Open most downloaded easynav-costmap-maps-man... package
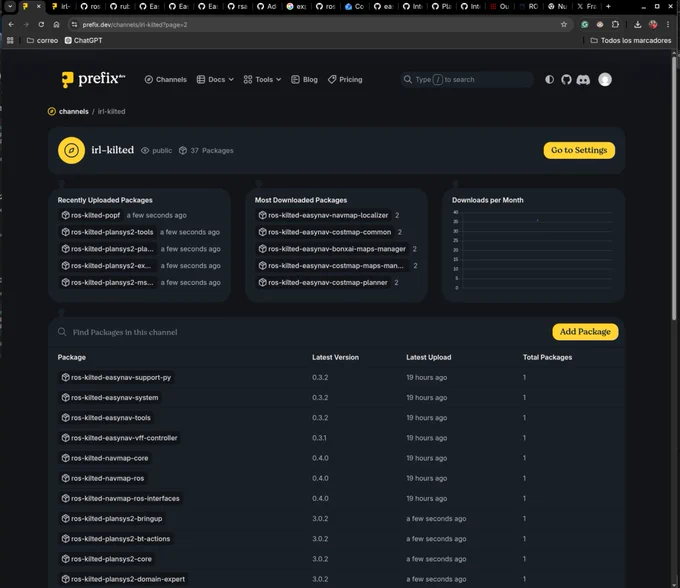The width and height of the screenshot is (680, 588). click(331, 265)
